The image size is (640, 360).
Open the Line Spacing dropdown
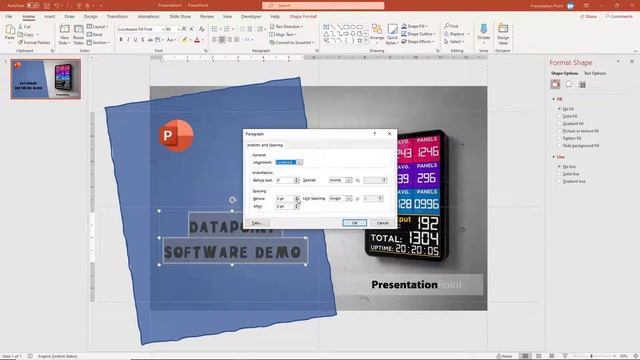click(349, 198)
